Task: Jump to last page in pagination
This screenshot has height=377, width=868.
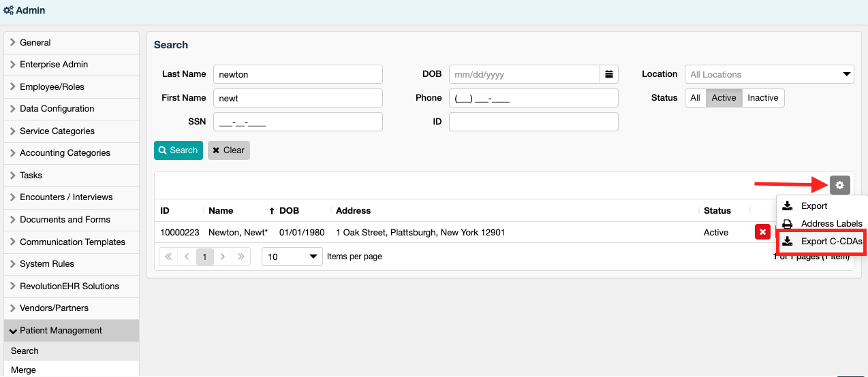Action: pos(241,257)
